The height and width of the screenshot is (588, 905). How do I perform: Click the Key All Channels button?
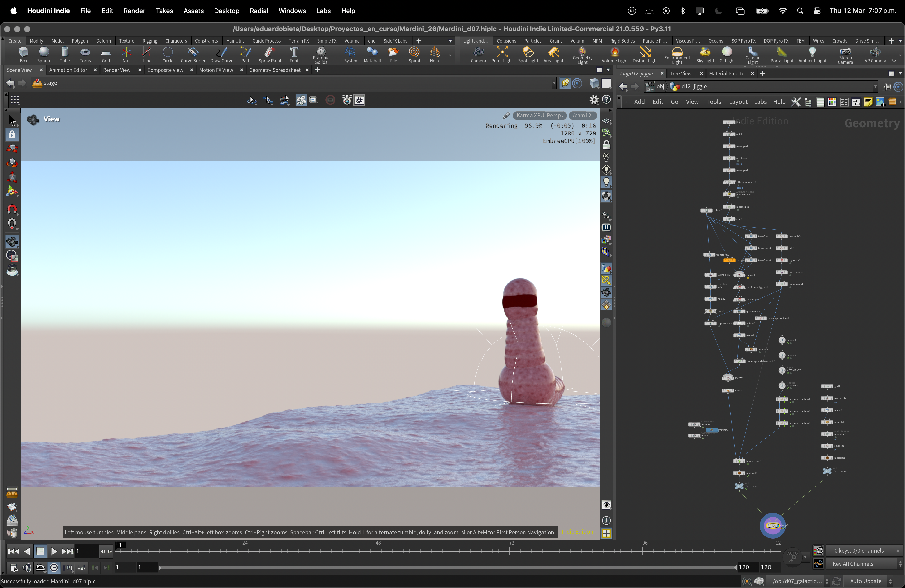[852, 564]
